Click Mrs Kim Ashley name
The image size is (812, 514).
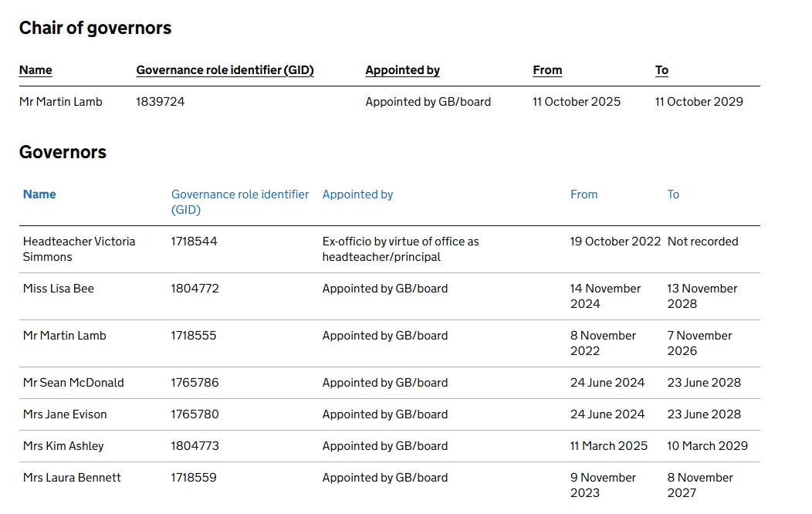click(63, 446)
